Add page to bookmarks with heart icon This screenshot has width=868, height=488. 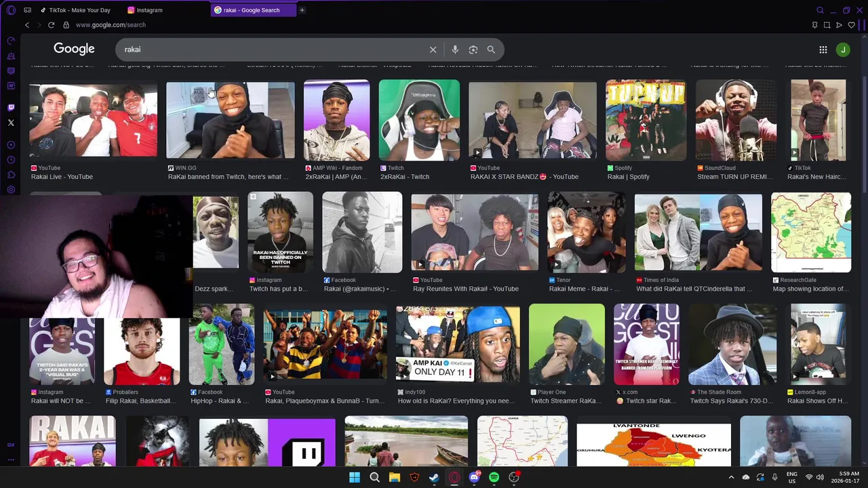851,25
